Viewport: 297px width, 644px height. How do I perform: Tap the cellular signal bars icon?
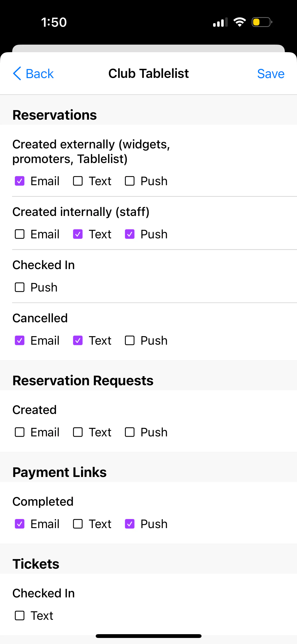[220, 22]
